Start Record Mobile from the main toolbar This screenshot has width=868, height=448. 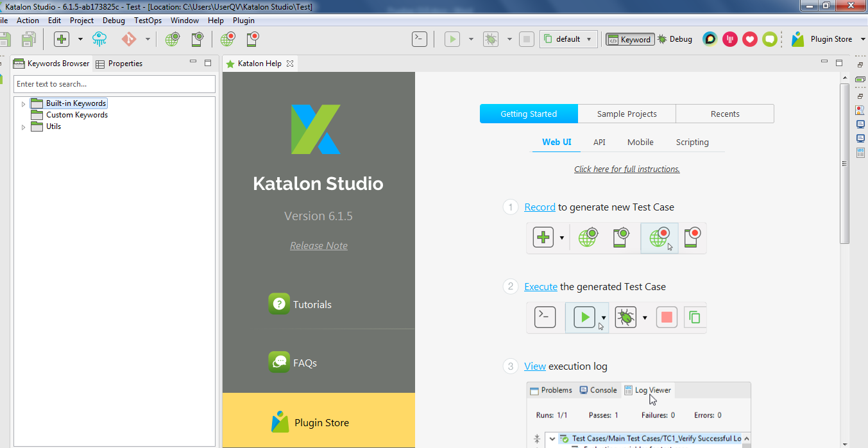click(x=252, y=39)
